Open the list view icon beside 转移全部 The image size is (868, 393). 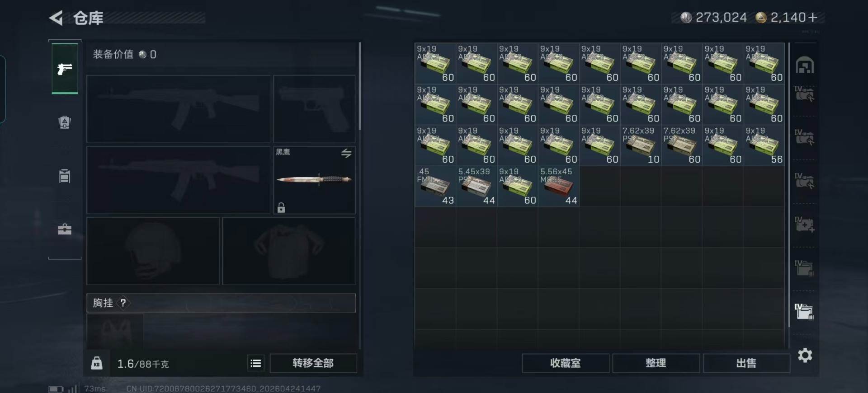pos(256,363)
